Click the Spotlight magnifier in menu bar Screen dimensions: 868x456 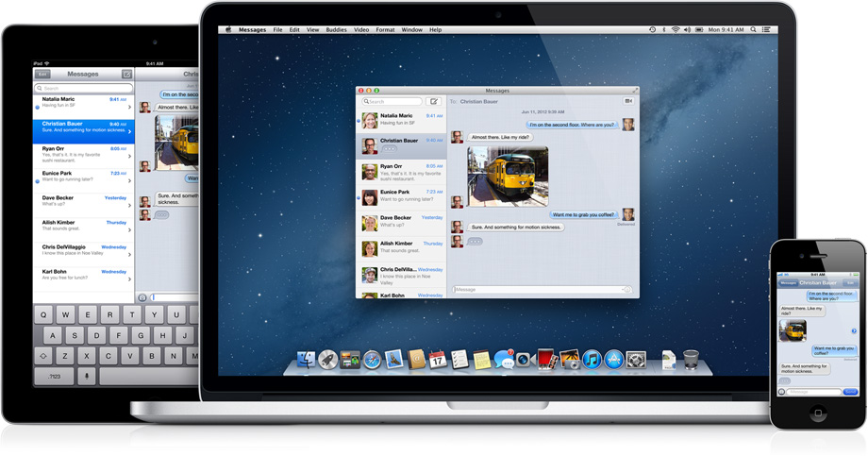(x=753, y=30)
